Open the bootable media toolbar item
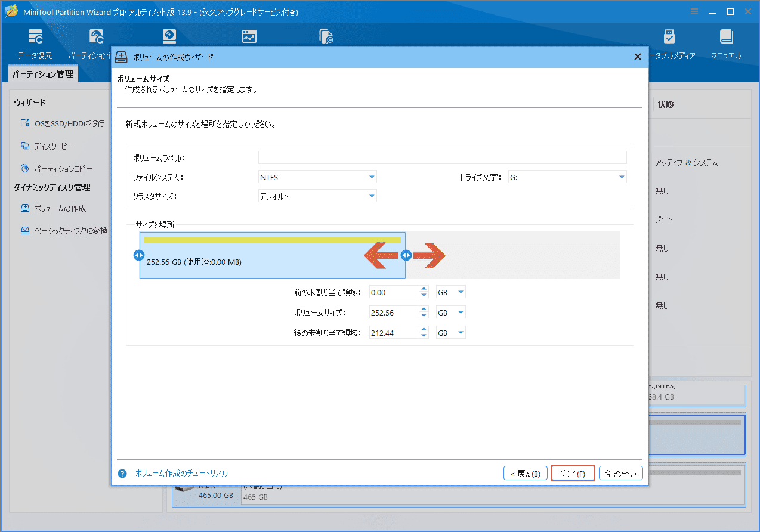The width and height of the screenshot is (760, 532). click(x=670, y=44)
